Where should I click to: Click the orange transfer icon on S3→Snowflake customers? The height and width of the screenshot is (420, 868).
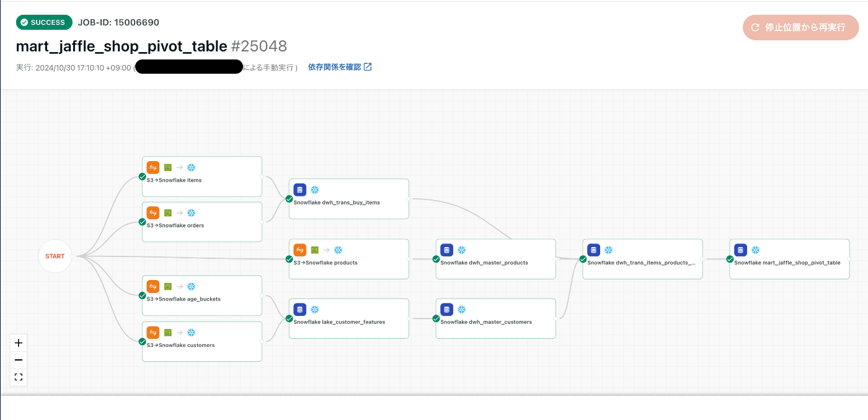[x=153, y=332]
